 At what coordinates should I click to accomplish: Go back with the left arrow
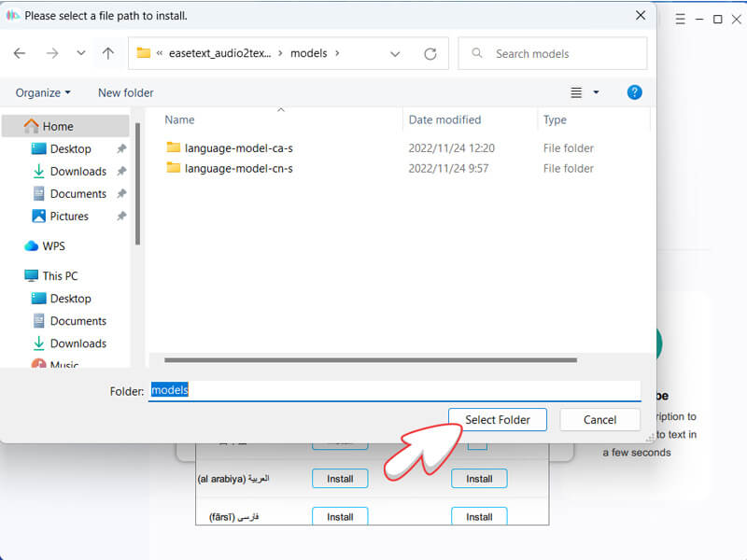(20, 53)
